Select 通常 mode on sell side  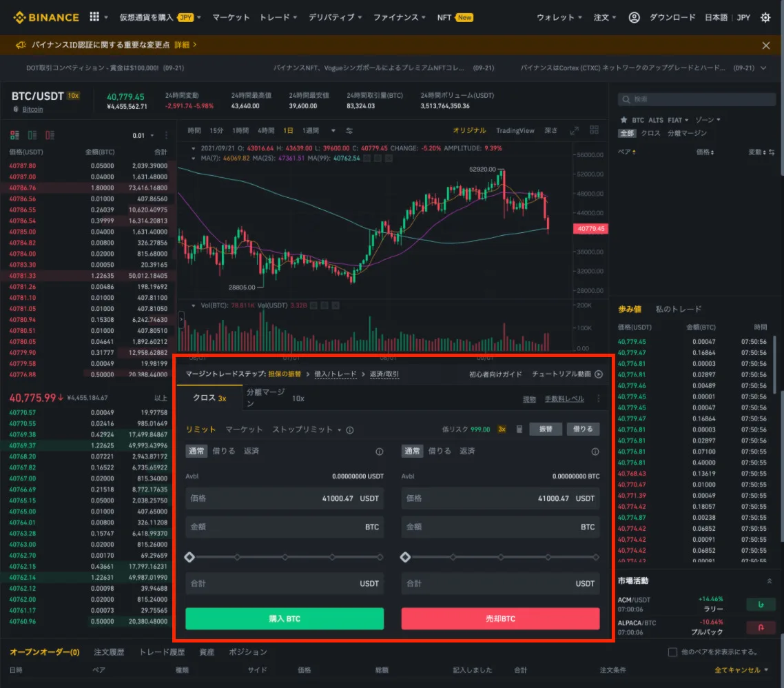pos(412,451)
